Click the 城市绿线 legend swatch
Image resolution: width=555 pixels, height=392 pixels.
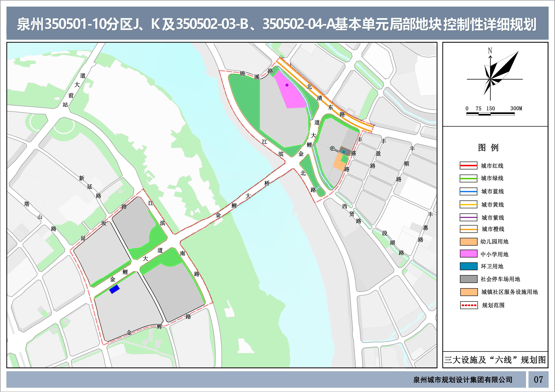pyautogui.click(x=468, y=178)
